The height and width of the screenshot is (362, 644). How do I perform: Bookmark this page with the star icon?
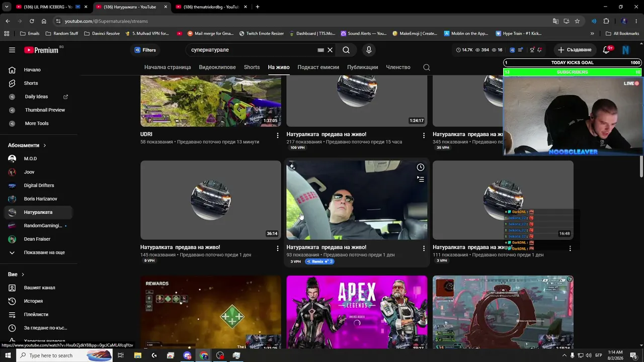tap(577, 21)
